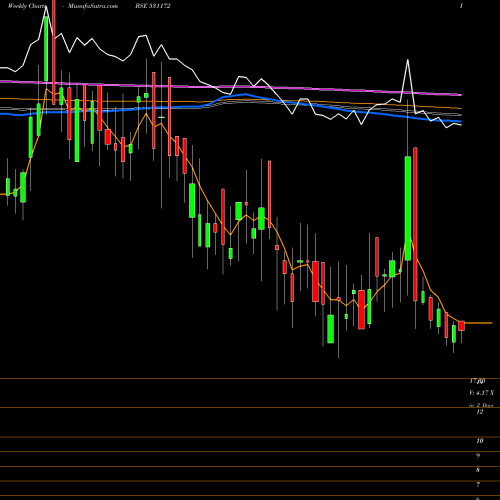
Task: Click the price axis label 12
Action: click(480, 412)
